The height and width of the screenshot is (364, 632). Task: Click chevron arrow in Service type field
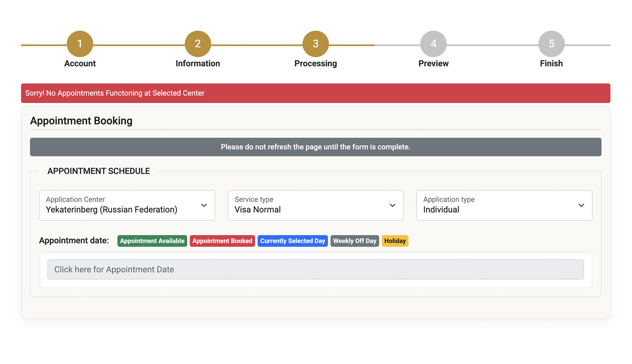[x=393, y=205]
